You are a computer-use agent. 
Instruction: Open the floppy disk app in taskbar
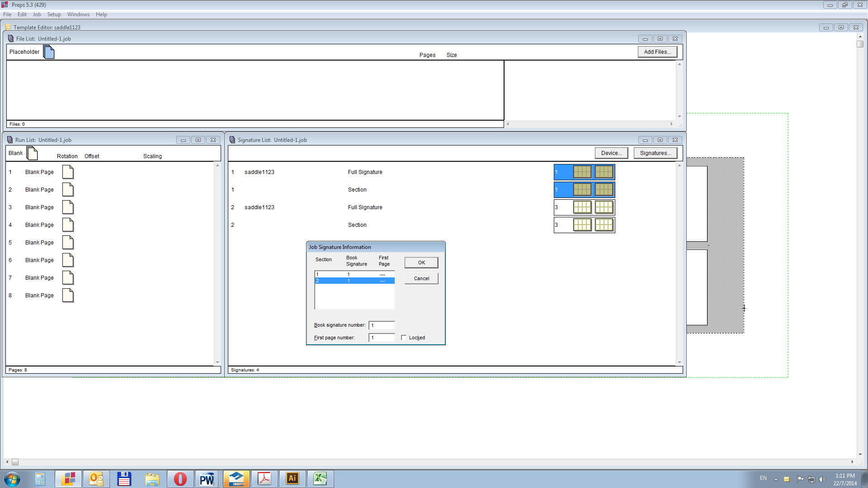point(124,479)
